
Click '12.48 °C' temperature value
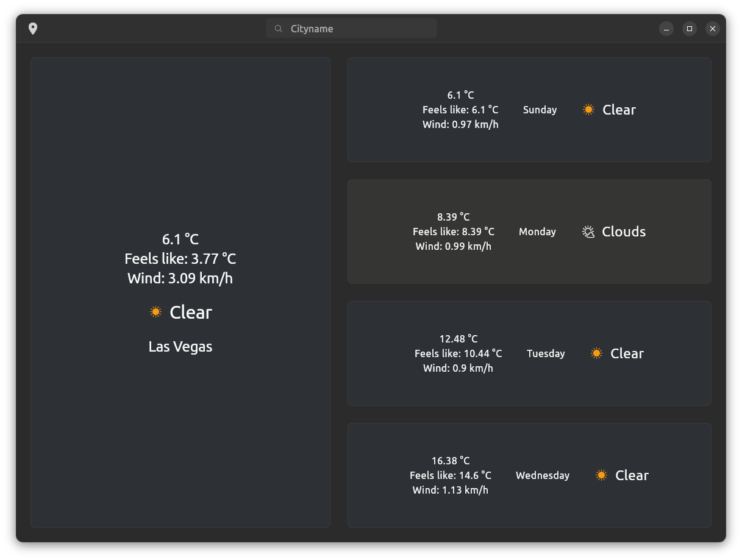coord(458,339)
